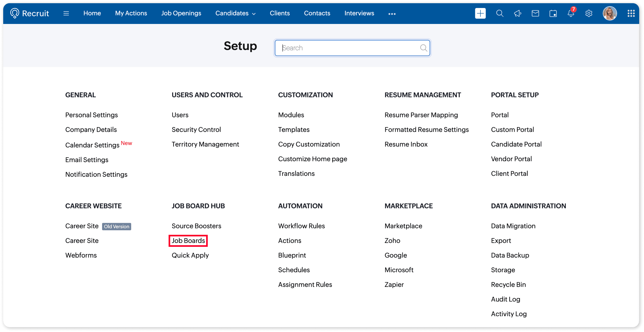
Task: Click the Recruit logo
Action: [30, 13]
